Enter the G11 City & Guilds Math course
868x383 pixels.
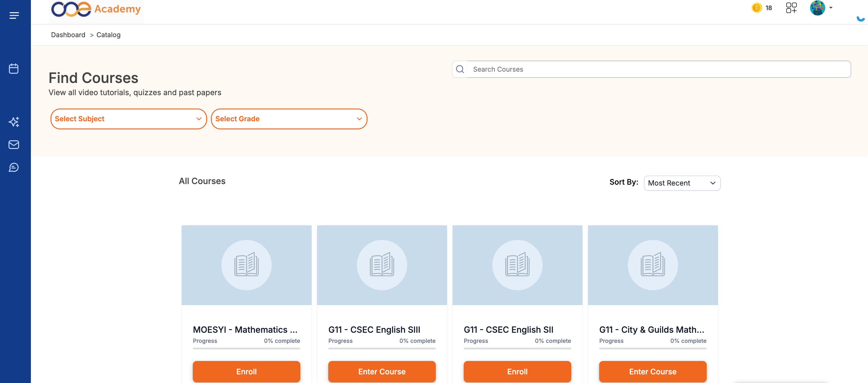point(653,371)
